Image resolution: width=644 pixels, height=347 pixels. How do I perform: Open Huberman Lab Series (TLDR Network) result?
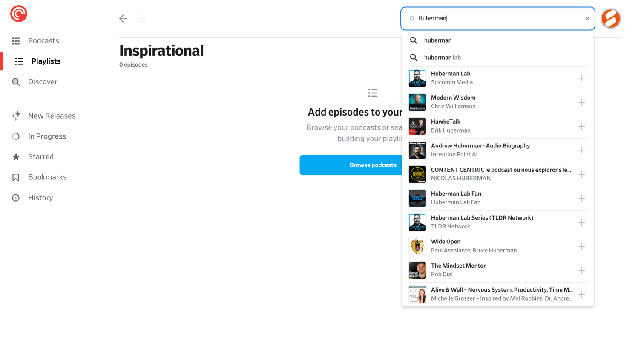[x=497, y=223]
